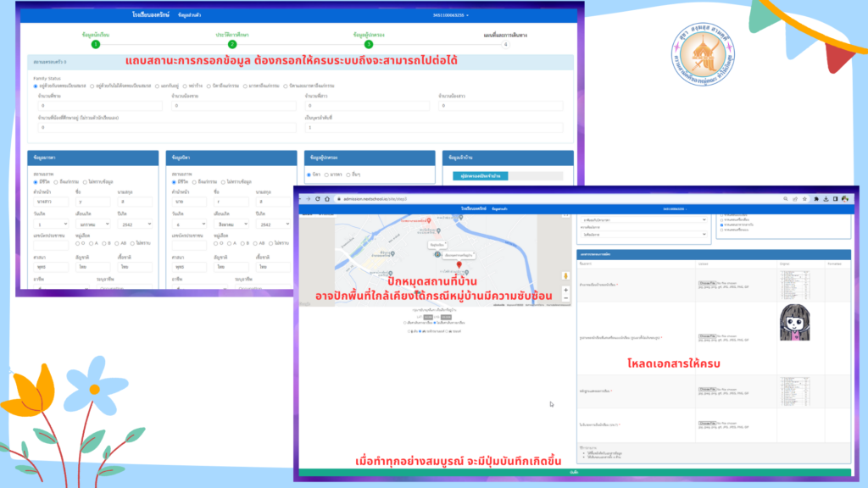Click the first uploaded document thumbnail
Image resolution: width=868 pixels, height=488 pixels.
[795, 286]
